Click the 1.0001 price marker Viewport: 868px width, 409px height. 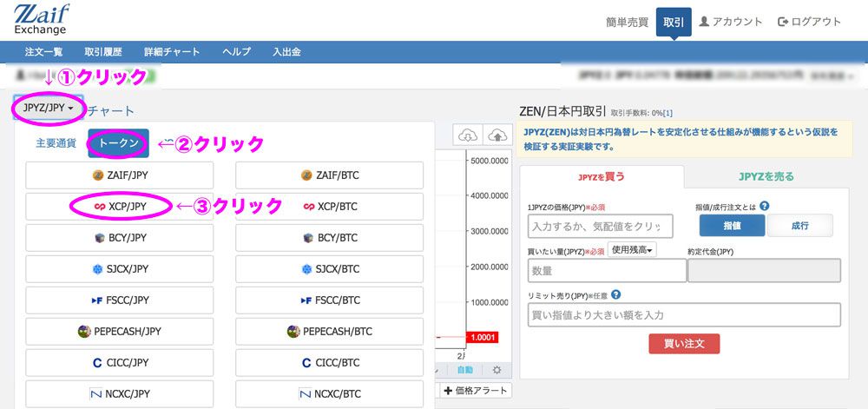pos(483,337)
